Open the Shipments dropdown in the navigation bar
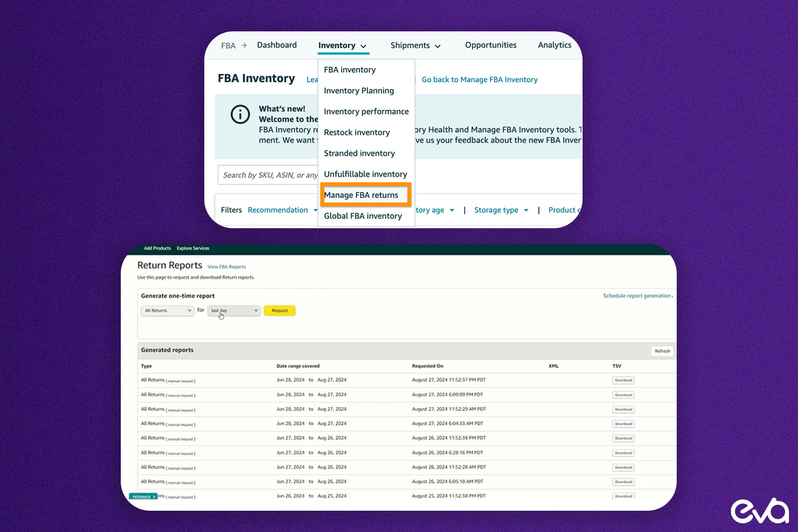This screenshot has width=798, height=532. pos(415,45)
